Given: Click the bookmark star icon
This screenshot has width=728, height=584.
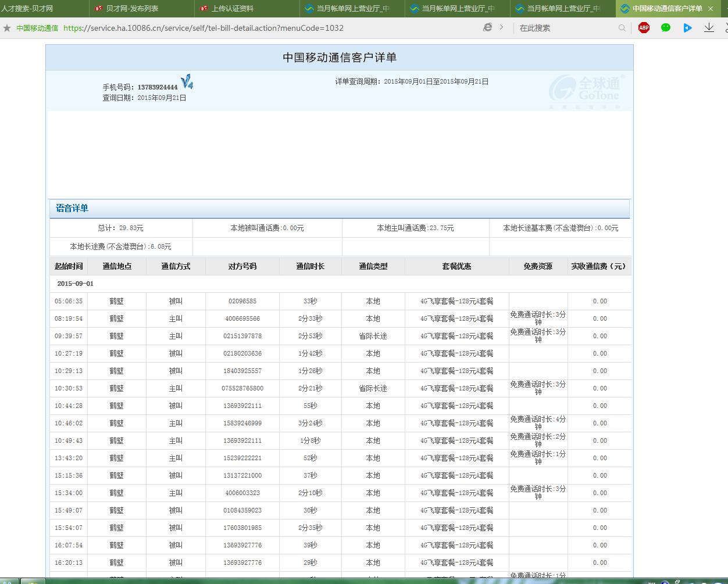Looking at the screenshot, I should 7,28.
